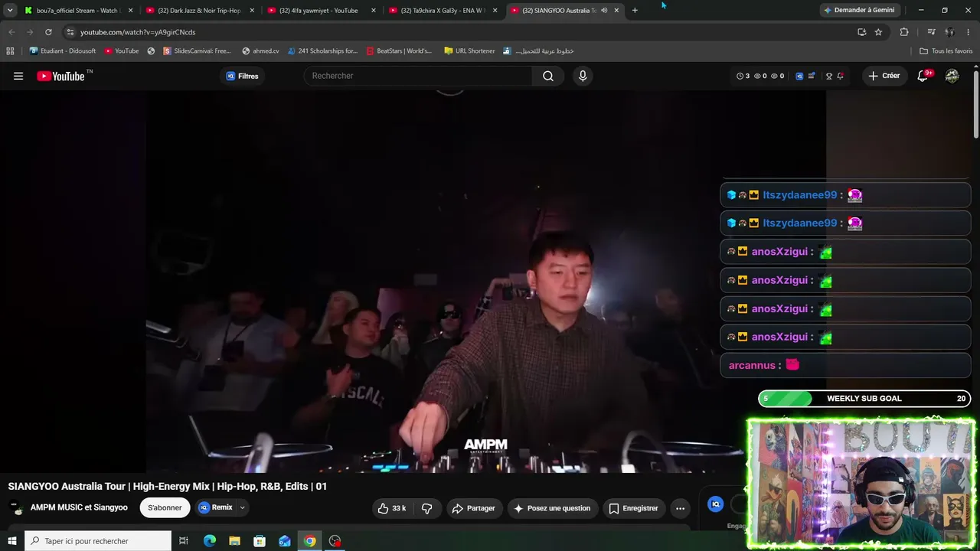Viewport: 980px width, 551px height.
Task: Reload the current page
Action: (48, 32)
